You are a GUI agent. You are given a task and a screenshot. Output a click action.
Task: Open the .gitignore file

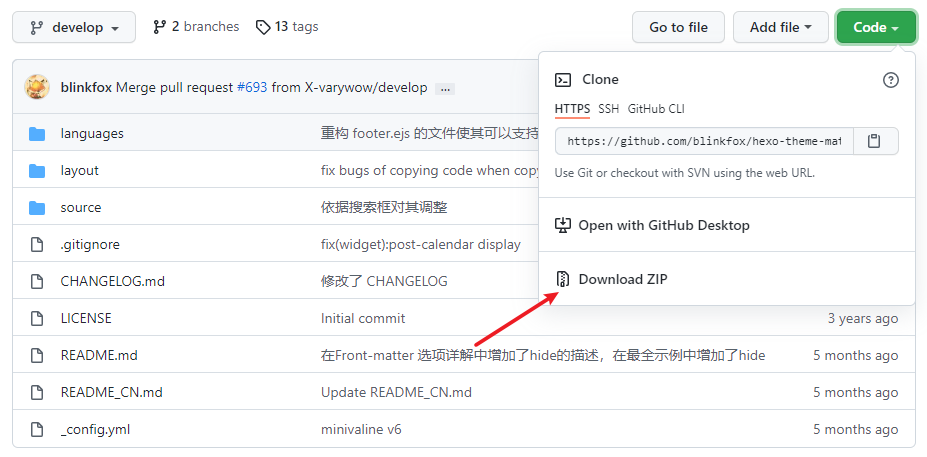tap(90, 244)
